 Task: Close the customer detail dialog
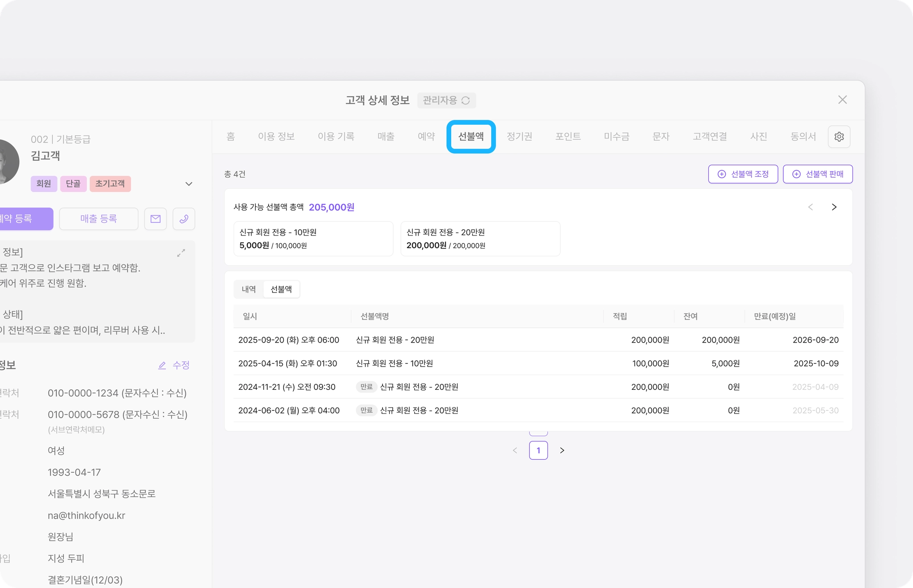842,100
